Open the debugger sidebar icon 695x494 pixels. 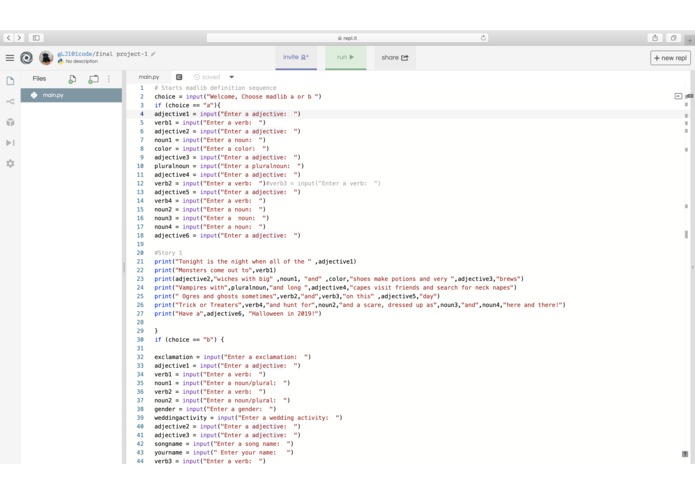click(10, 143)
